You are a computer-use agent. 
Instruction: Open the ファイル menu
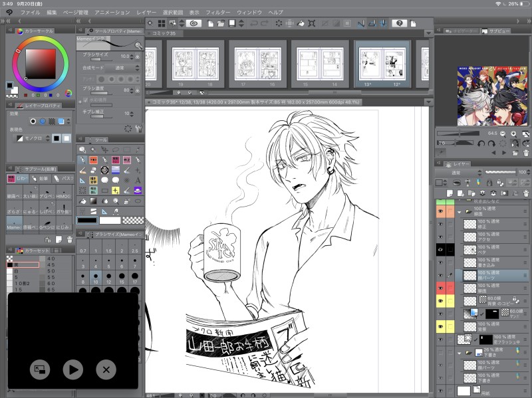[x=30, y=12]
